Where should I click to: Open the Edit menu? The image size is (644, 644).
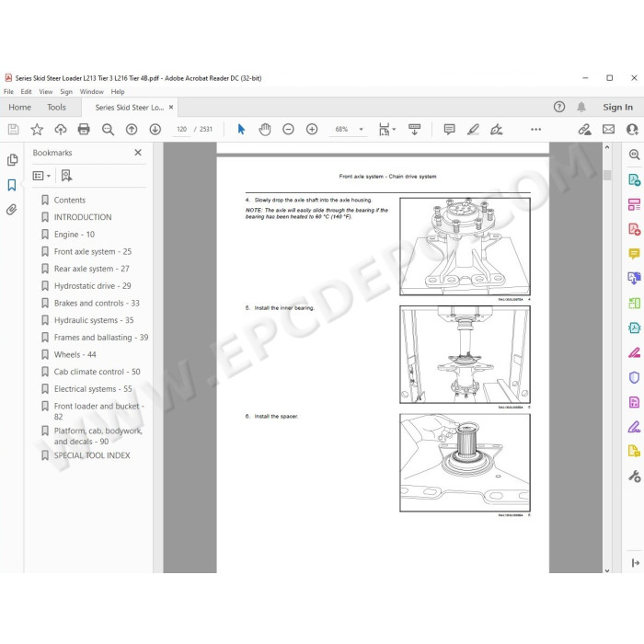click(26, 92)
